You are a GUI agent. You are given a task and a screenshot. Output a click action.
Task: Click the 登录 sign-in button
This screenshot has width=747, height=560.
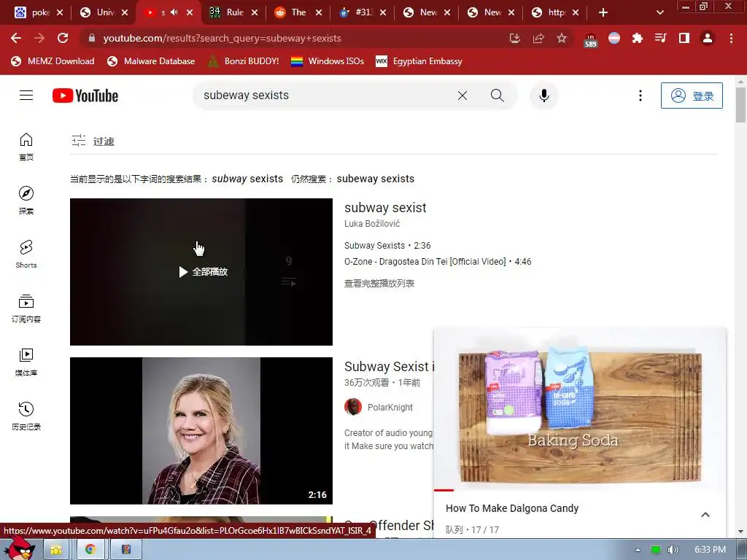pyautogui.click(x=692, y=96)
